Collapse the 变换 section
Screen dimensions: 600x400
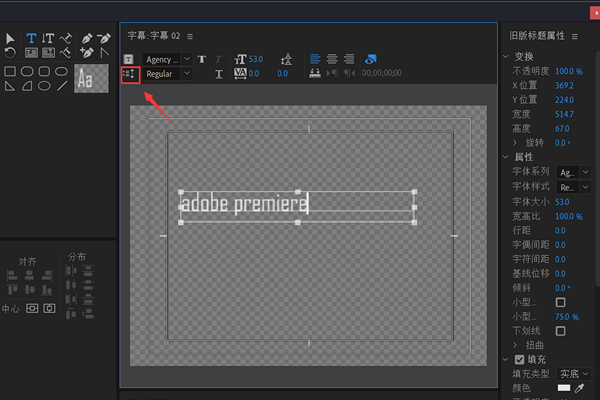pos(506,57)
